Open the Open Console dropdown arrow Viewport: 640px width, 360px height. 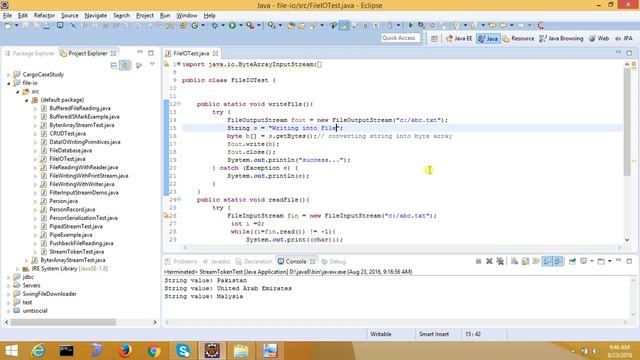tap(610, 261)
